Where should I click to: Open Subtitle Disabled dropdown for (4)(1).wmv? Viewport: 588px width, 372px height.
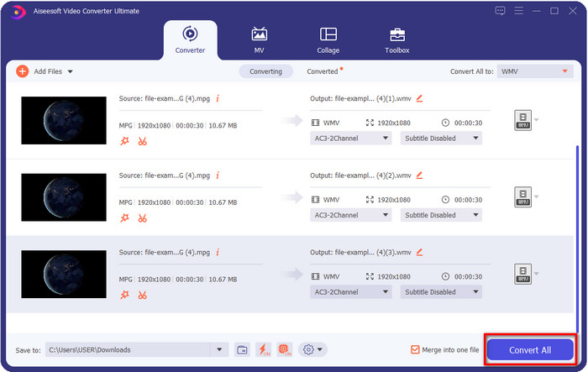coord(441,139)
